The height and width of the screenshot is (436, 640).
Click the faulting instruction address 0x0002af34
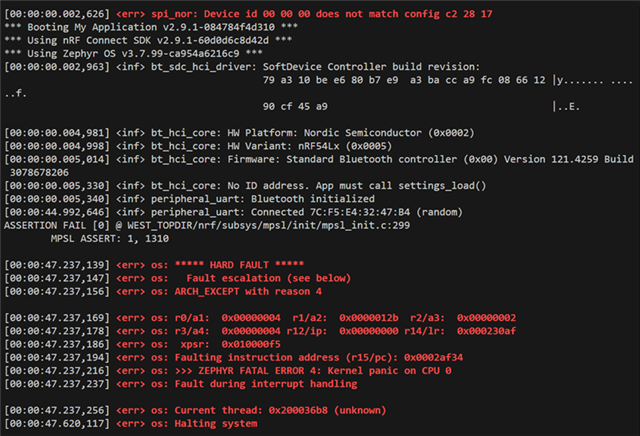point(433,358)
